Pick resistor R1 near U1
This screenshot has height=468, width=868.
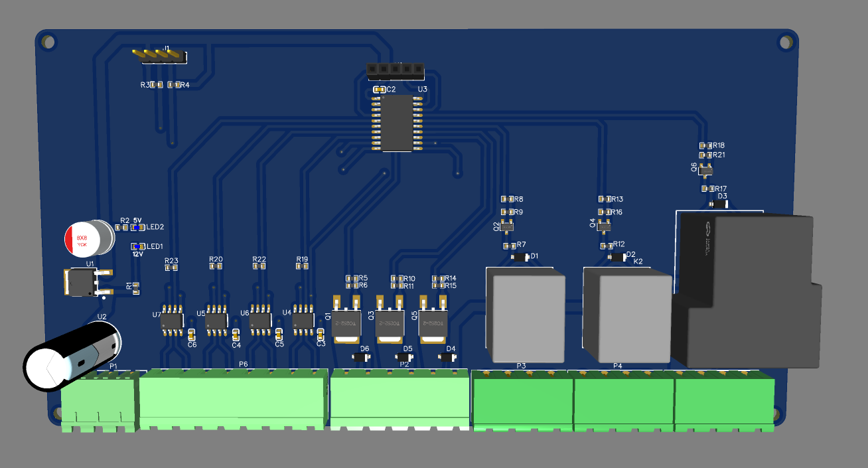point(137,287)
